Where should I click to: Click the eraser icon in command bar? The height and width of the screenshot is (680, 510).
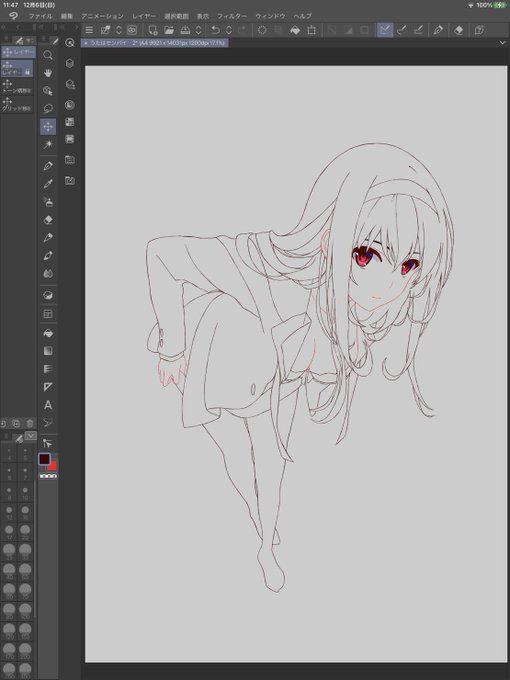[x=458, y=30]
